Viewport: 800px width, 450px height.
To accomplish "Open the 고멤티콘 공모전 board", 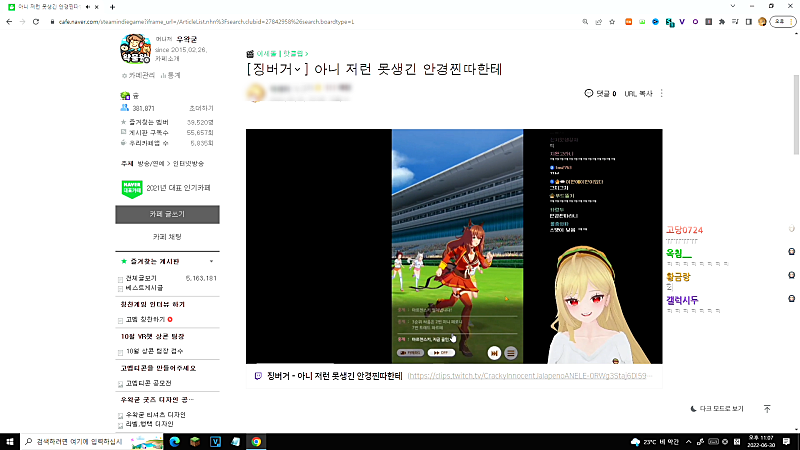I will (148, 383).
